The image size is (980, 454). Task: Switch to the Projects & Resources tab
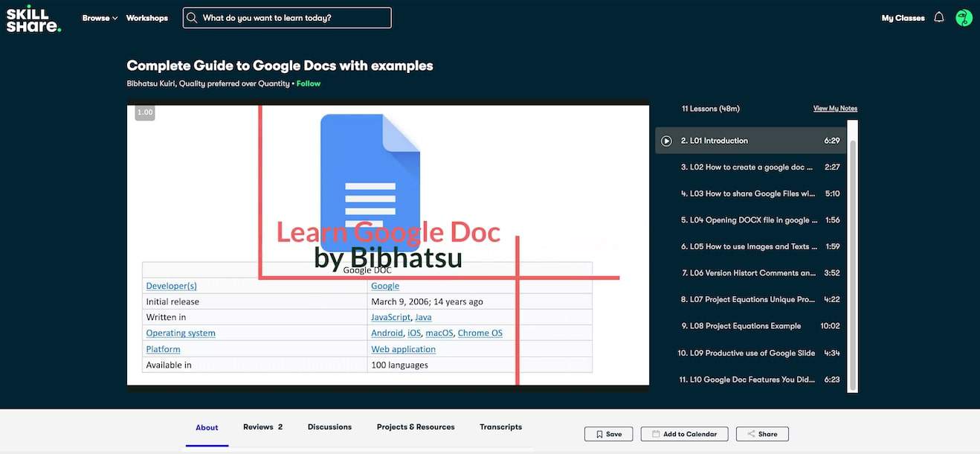pyautogui.click(x=416, y=427)
